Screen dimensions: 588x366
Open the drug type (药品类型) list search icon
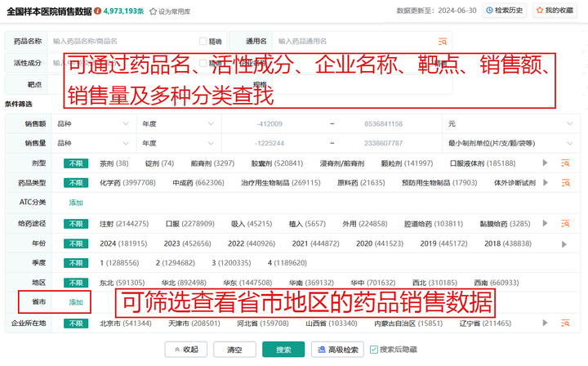coord(565,183)
